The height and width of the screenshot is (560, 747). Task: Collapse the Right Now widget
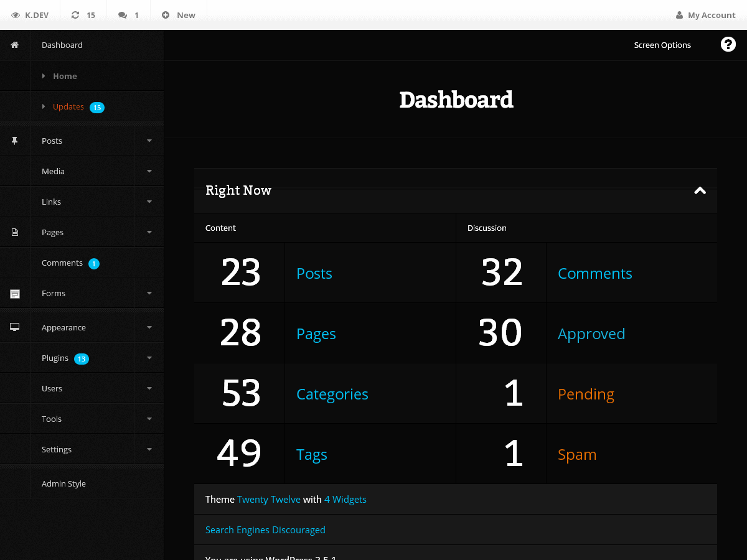[700, 191]
